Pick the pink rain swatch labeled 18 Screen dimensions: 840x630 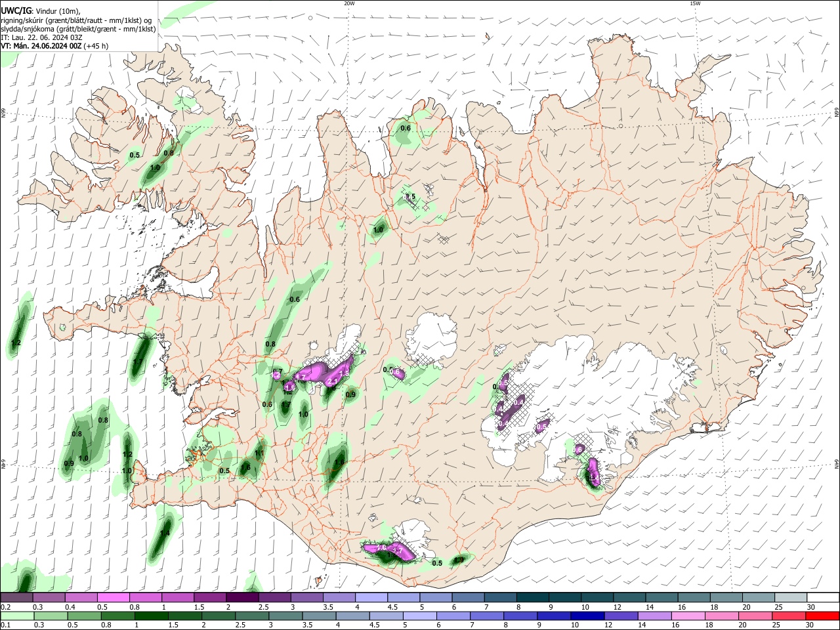tap(721, 616)
